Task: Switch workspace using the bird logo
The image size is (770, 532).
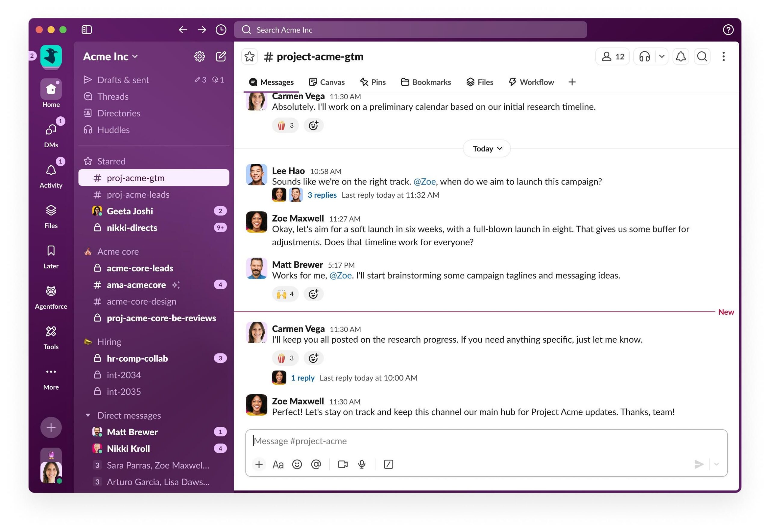Action: (x=51, y=56)
